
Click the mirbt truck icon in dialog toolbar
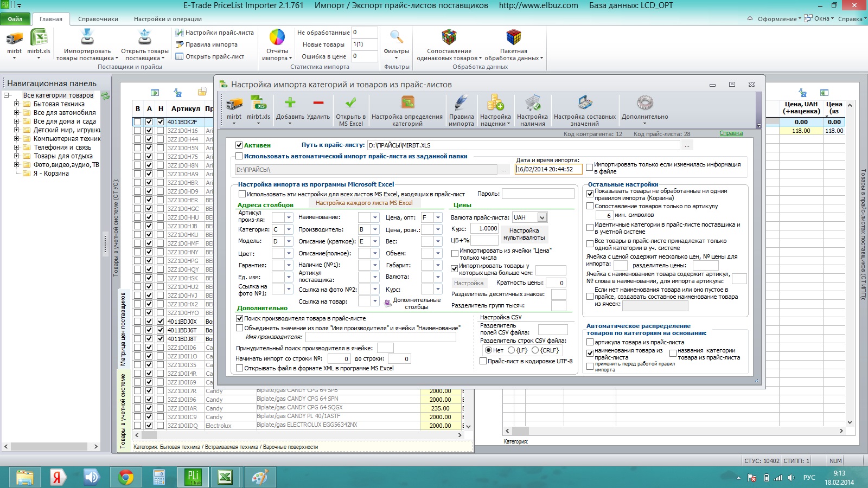click(234, 103)
